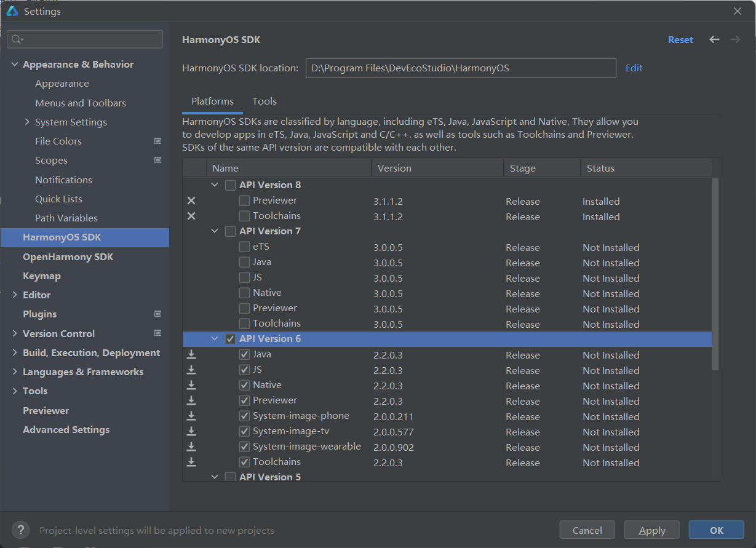Click the Cancel button
The image size is (756, 548).
click(587, 530)
